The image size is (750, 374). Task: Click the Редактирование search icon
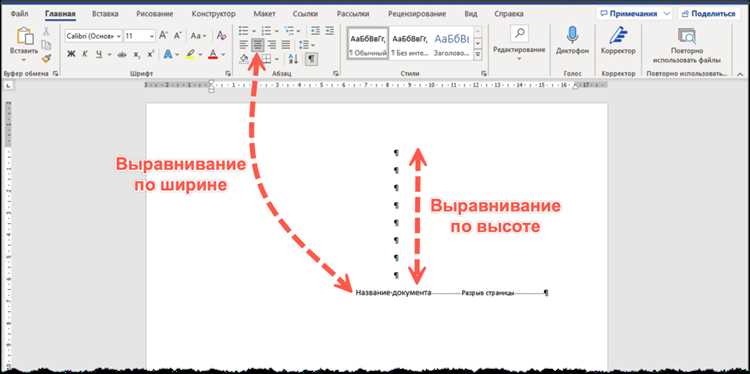(519, 34)
